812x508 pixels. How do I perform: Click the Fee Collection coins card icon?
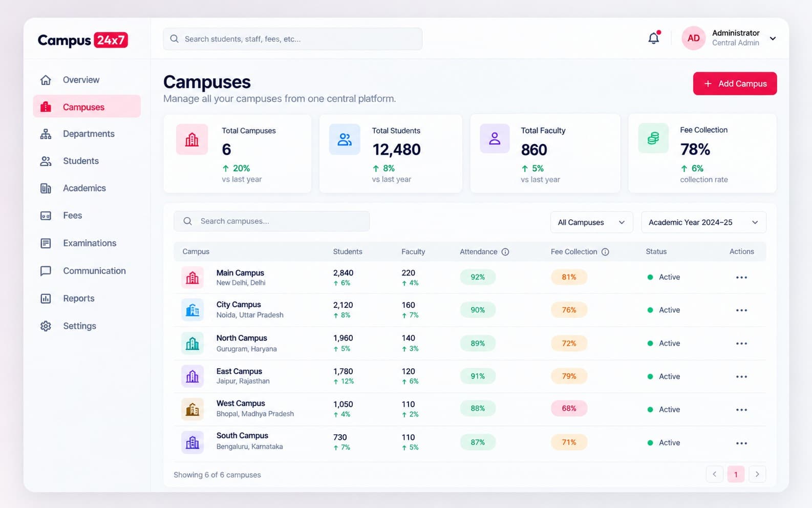[653, 138]
